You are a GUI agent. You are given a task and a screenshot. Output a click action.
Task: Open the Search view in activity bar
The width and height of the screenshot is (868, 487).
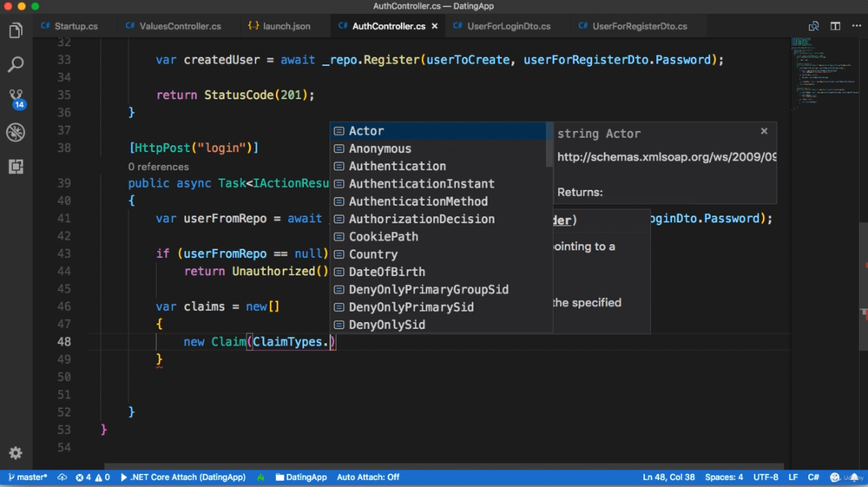[x=16, y=64]
